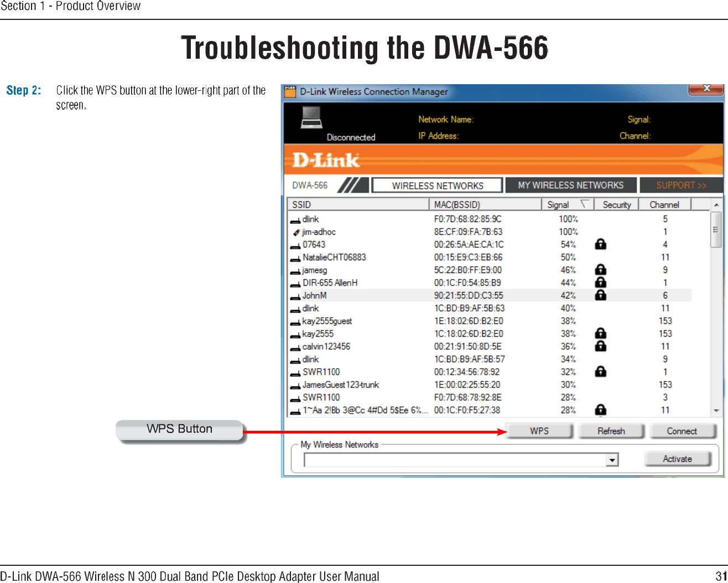Viewport: 728px width, 583px height.
Task: Click the Disconnected status text
Action: pos(351,137)
